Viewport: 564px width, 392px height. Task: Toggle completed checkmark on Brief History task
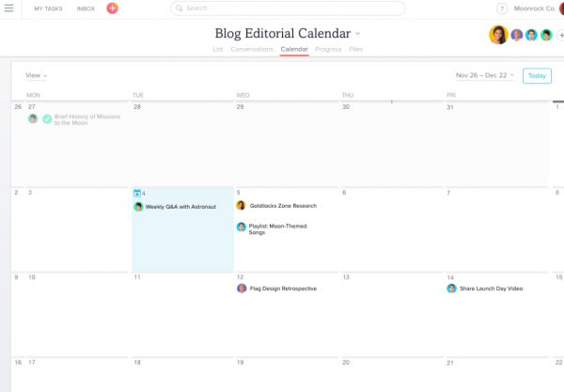click(47, 119)
